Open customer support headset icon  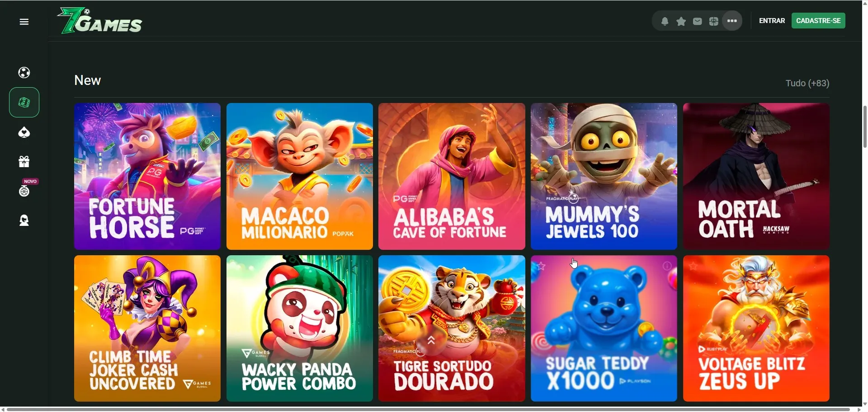click(24, 220)
